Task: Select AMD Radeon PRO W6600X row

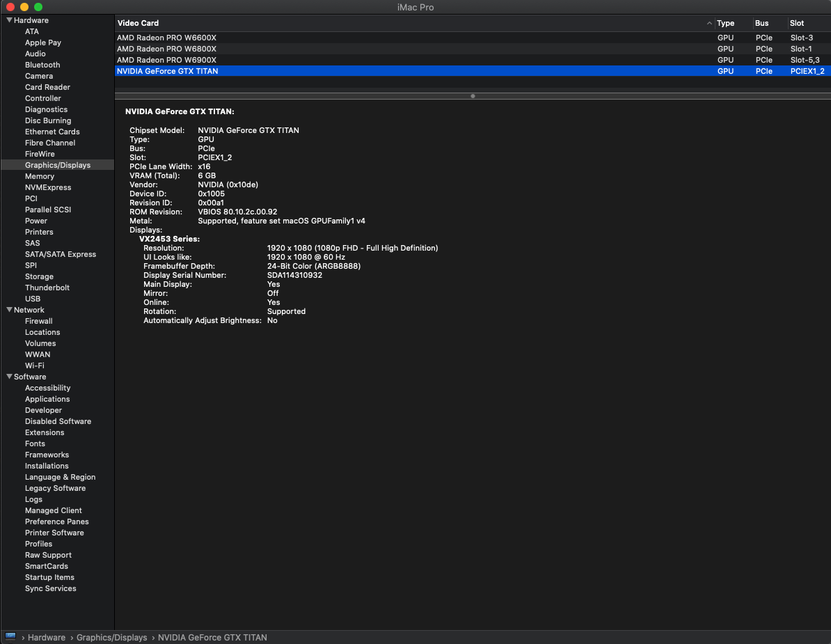Action: [473, 38]
